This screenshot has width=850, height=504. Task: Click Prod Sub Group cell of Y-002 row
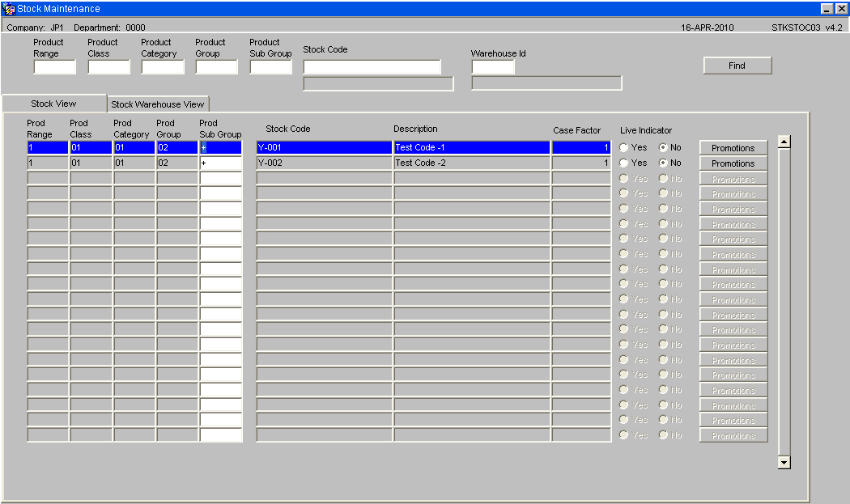(x=221, y=163)
